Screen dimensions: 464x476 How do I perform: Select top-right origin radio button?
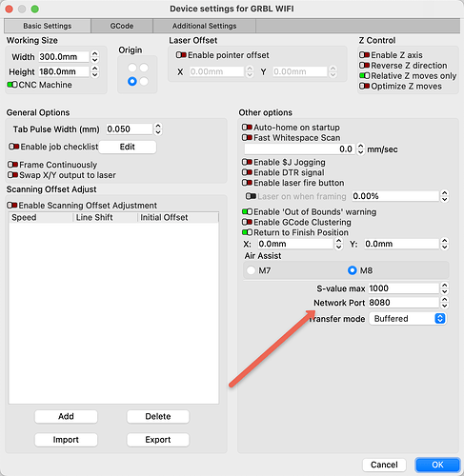[144, 68]
